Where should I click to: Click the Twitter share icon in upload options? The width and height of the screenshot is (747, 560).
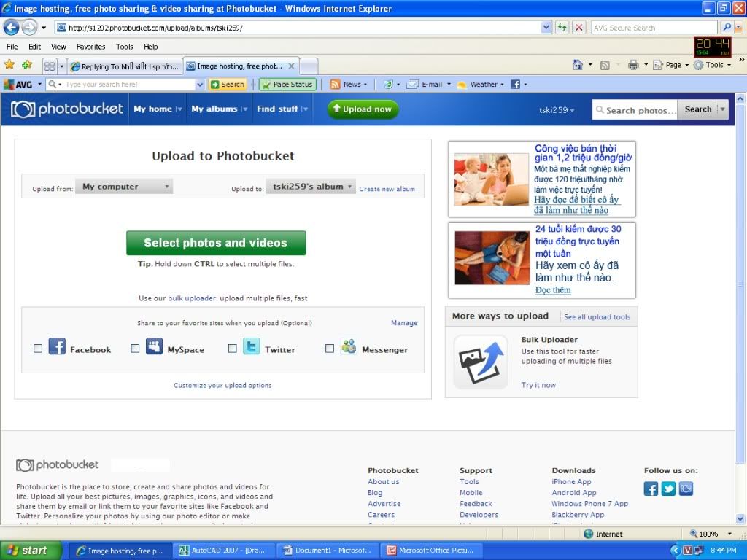pyautogui.click(x=252, y=346)
